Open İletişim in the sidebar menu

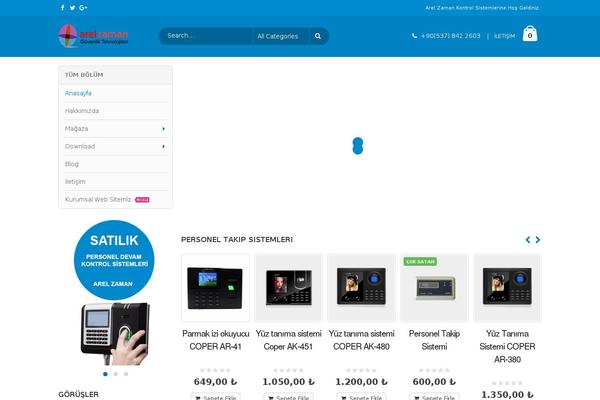75,181
